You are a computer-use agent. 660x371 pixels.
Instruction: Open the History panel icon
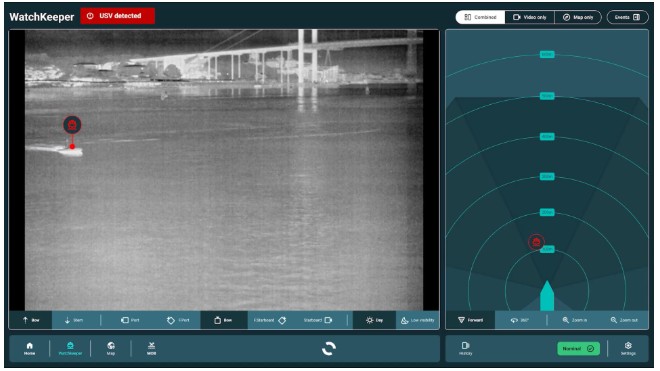pyautogui.click(x=466, y=348)
